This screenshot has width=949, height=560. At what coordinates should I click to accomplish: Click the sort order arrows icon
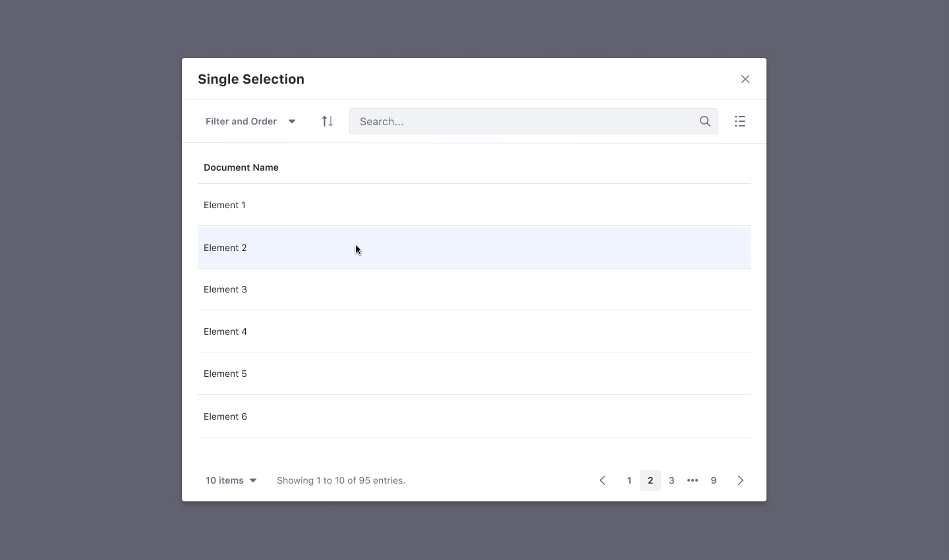327,121
